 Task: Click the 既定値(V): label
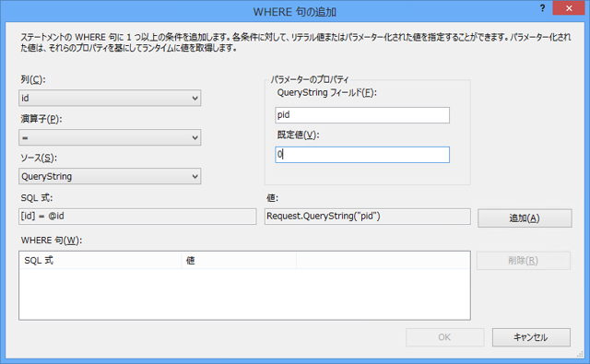298,135
